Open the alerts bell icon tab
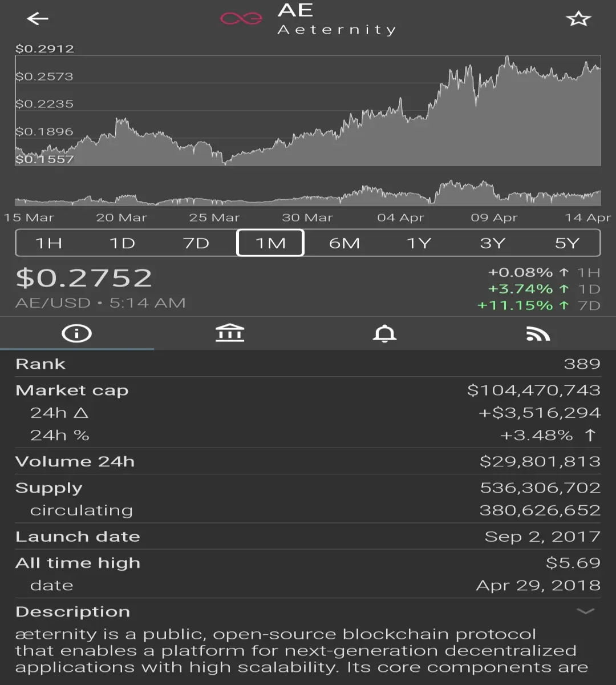The image size is (616, 685). pos(384,333)
